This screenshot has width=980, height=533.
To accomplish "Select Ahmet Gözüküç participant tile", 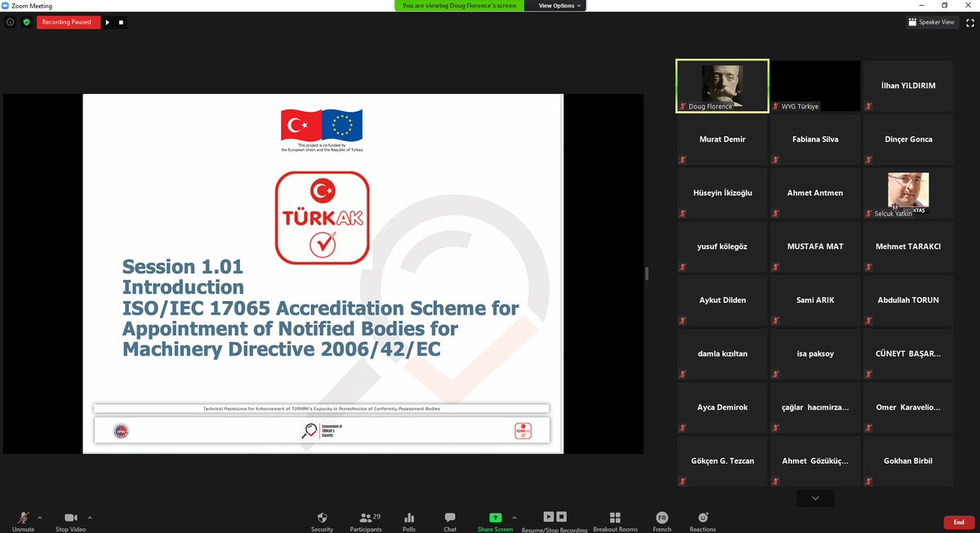I will tap(815, 461).
